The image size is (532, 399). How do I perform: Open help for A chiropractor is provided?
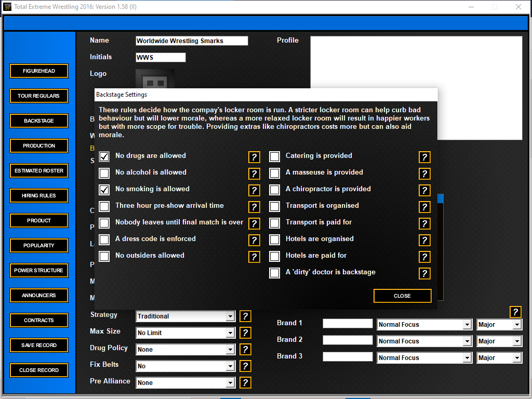point(424,190)
